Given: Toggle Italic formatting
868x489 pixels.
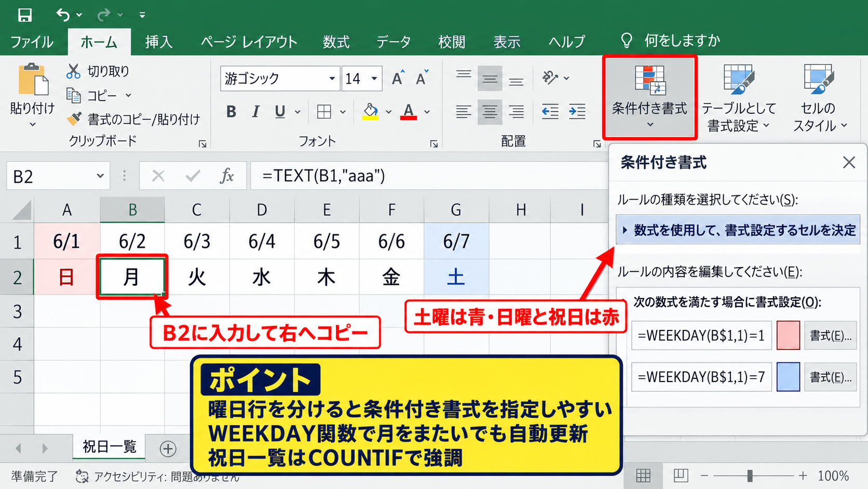Looking at the screenshot, I should click(x=255, y=112).
